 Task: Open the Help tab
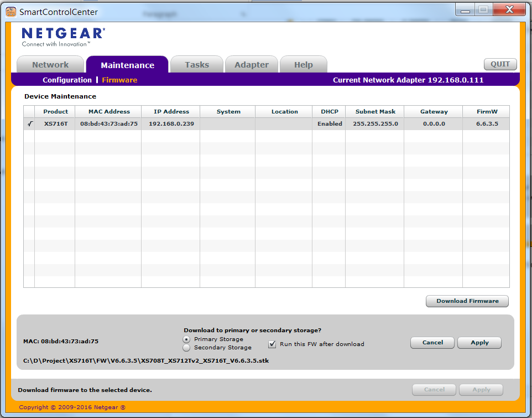303,65
